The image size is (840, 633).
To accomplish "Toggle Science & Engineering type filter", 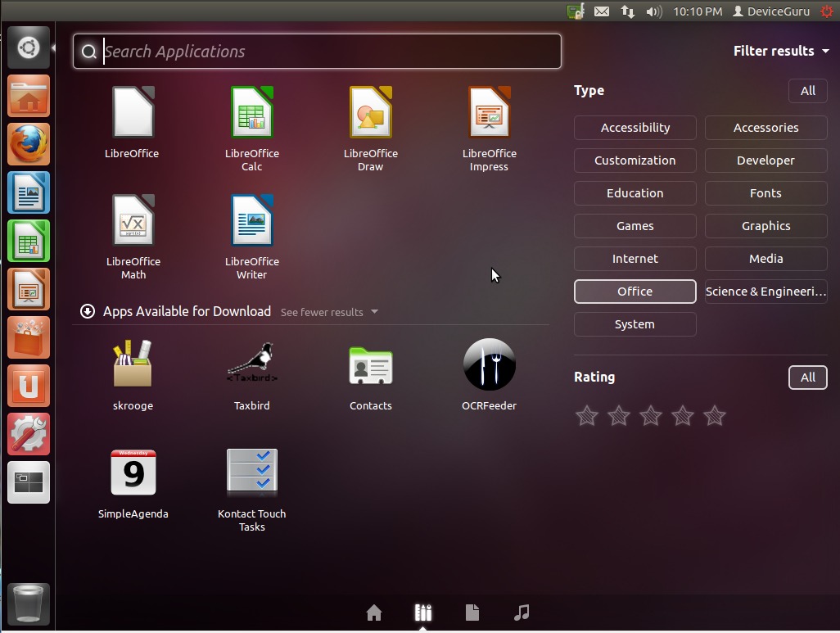I will [x=766, y=291].
